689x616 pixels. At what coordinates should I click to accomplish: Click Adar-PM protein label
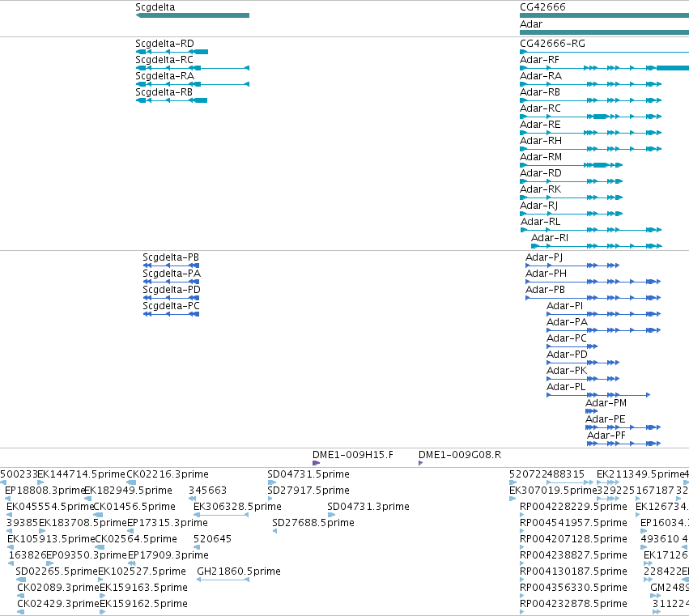coord(606,403)
